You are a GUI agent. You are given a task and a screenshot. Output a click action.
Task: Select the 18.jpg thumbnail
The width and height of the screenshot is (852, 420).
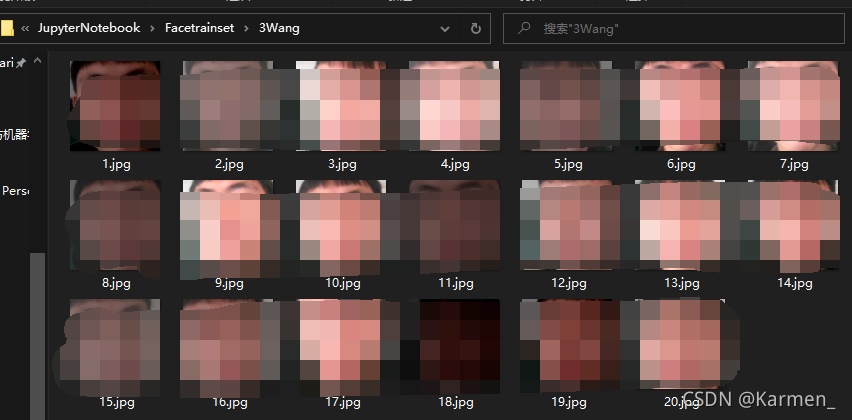coord(454,344)
